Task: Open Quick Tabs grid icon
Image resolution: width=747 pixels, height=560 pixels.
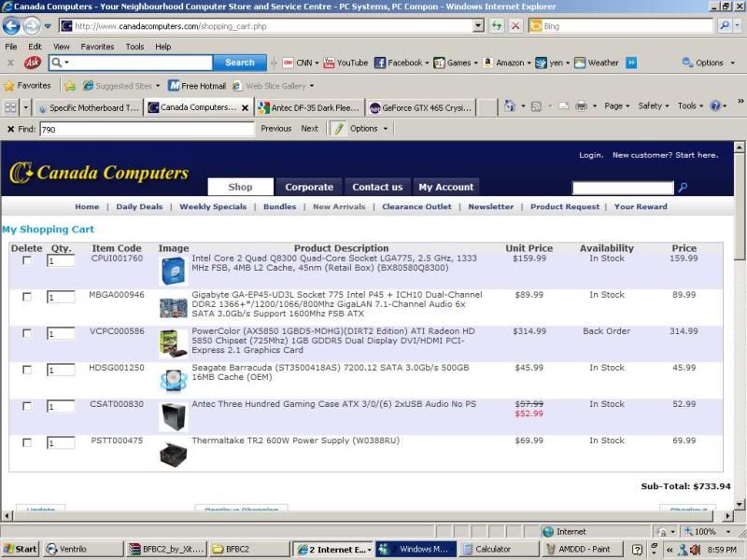Action: (x=10, y=107)
